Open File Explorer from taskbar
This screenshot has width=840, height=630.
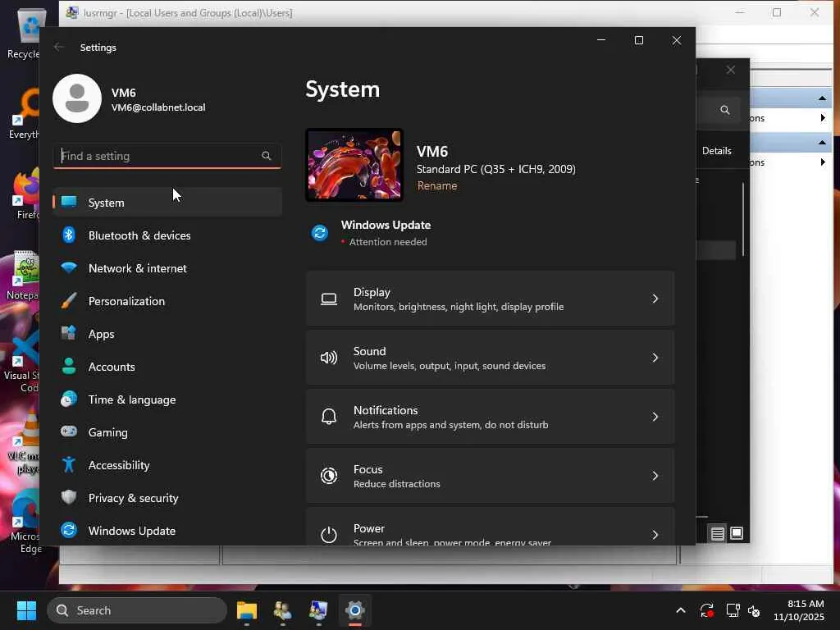pyautogui.click(x=247, y=610)
